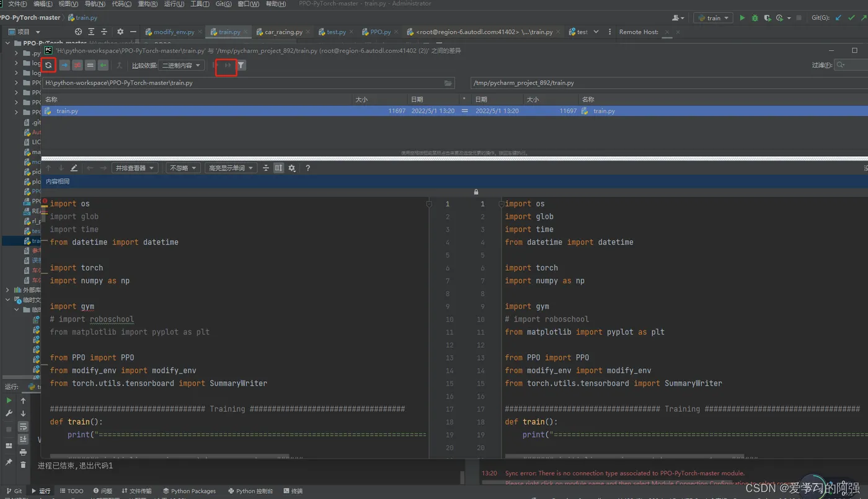The width and height of the screenshot is (868, 499).
Task: Click the collapse unchanged fragments icon
Action: pos(266,168)
